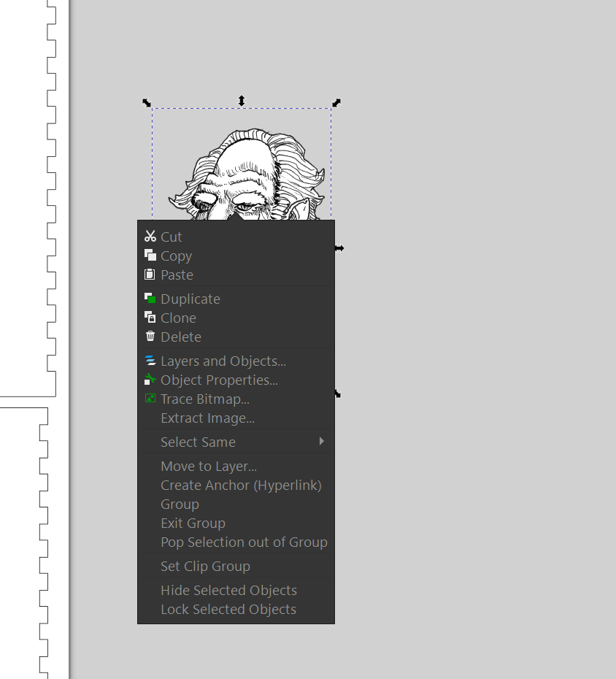Click the Object Properties wrench icon

point(150,380)
